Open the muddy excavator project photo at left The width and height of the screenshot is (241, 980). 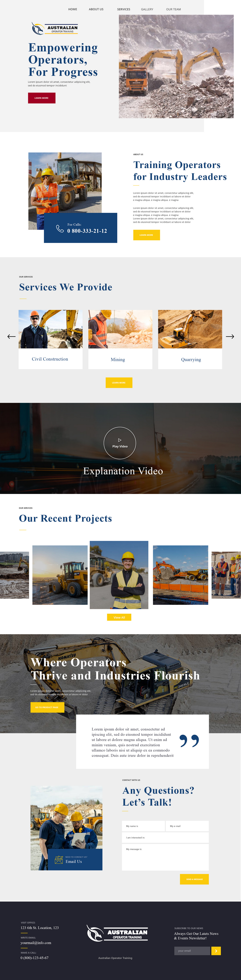(x=14, y=575)
